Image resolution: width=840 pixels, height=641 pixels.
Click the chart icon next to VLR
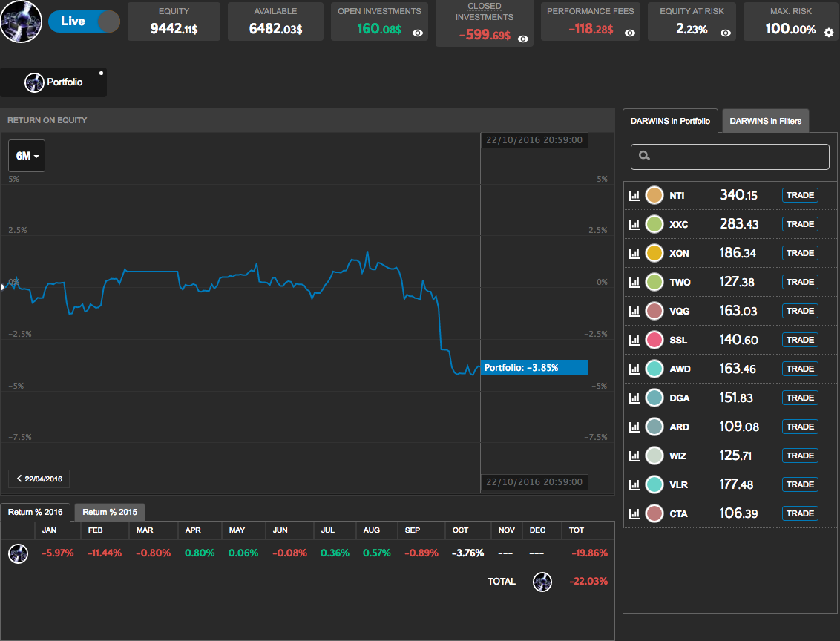634,485
